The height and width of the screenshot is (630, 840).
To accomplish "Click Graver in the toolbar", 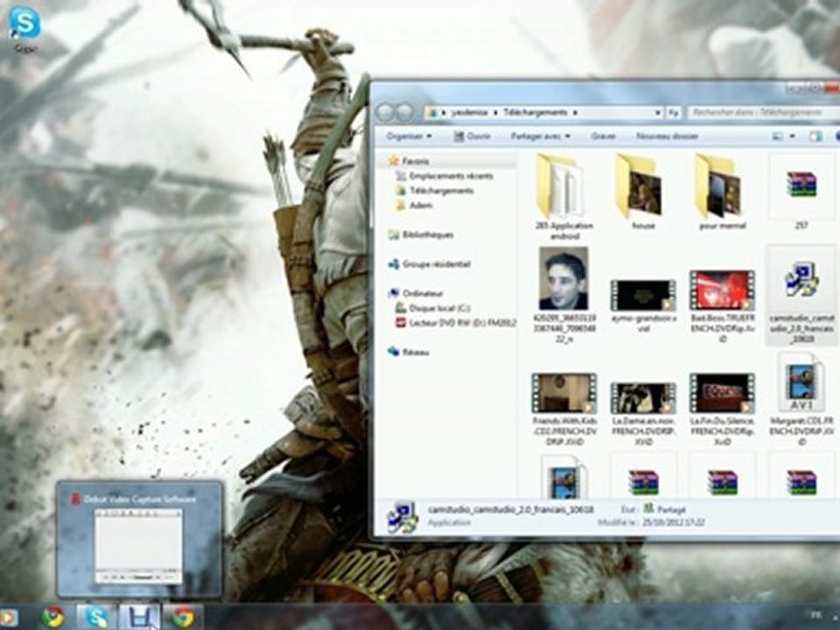I will [603, 136].
